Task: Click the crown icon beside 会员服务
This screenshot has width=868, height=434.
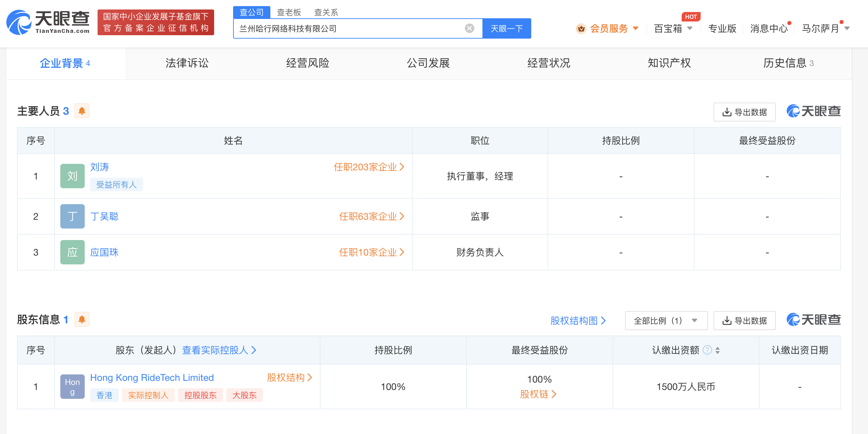Action: click(x=581, y=29)
